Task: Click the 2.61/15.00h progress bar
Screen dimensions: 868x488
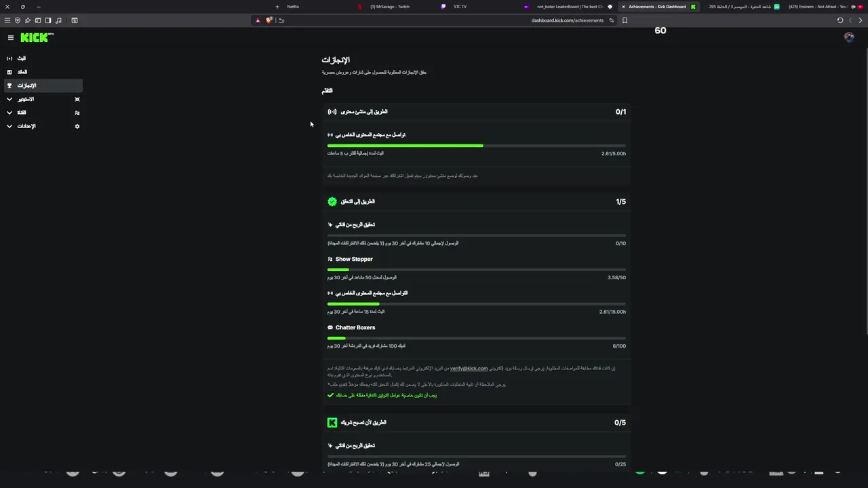Action: coord(477,304)
